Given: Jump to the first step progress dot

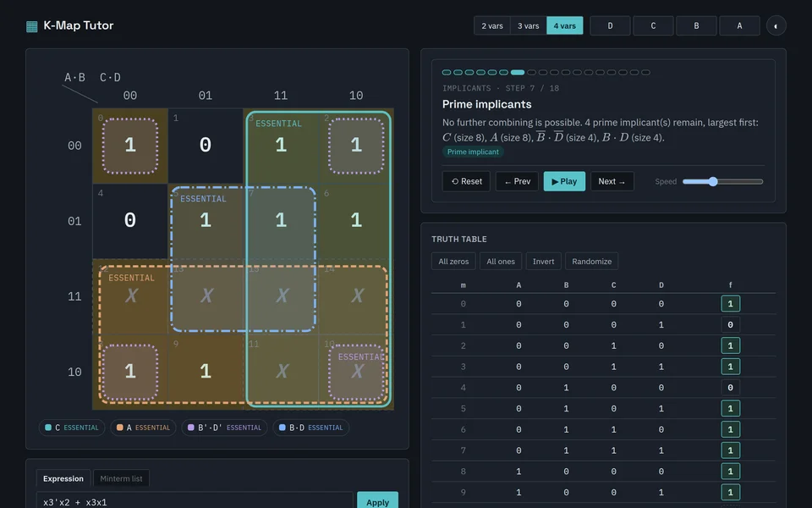Looking at the screenshot, I should pos(447,73).
